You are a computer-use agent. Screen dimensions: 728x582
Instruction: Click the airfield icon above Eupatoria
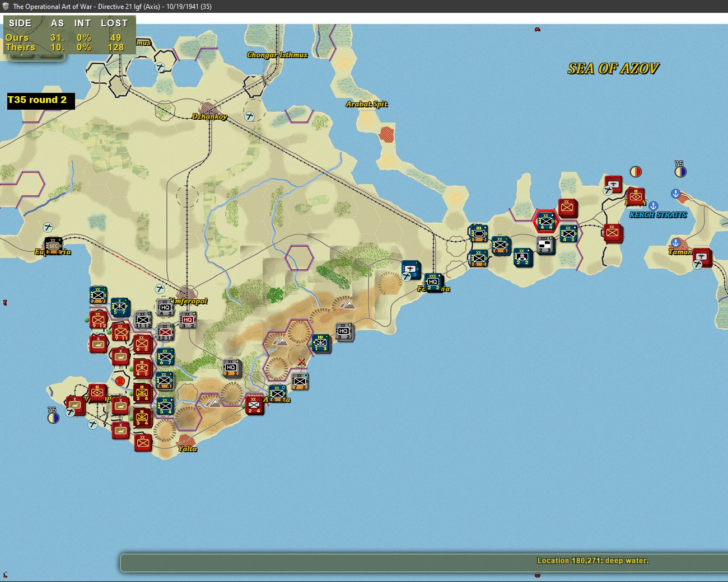(48, 227)
